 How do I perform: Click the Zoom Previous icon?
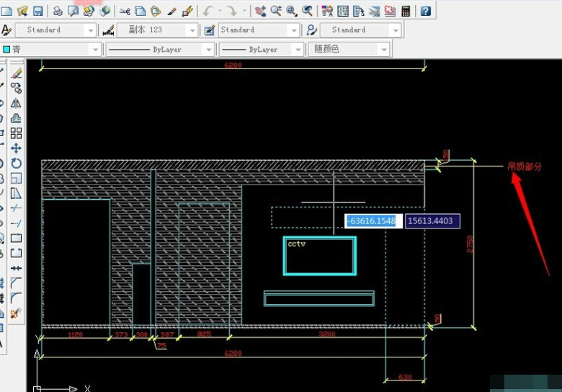click(x=307, y=11)
